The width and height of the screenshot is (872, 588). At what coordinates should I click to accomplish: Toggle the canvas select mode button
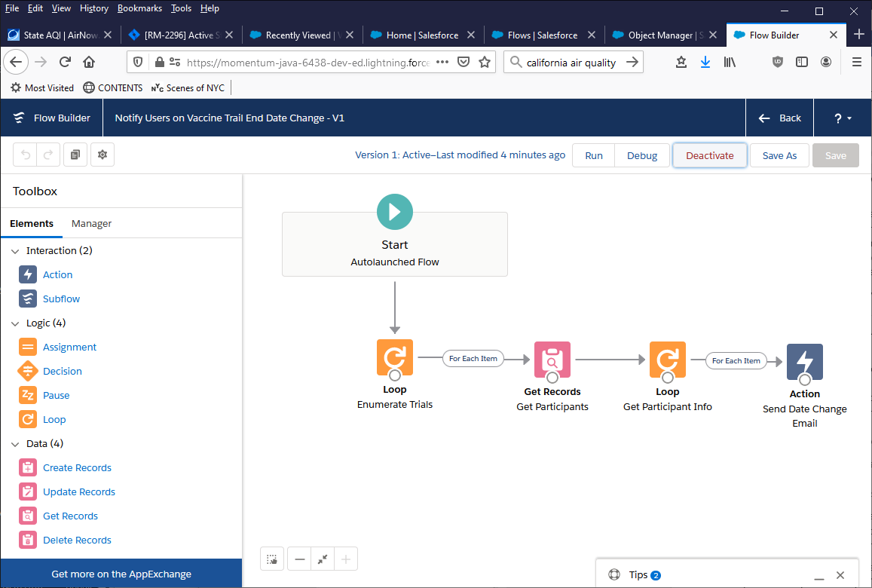272,559
